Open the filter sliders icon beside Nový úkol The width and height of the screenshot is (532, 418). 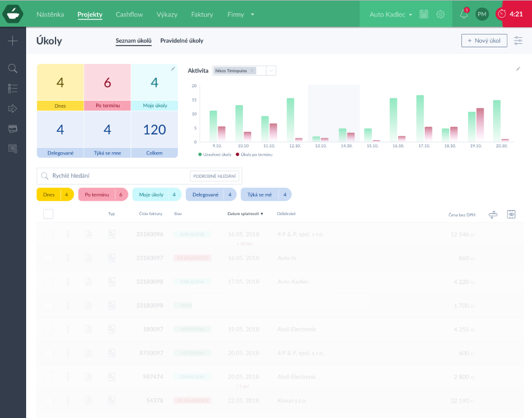pyautogui.click(x=518, y=41)
